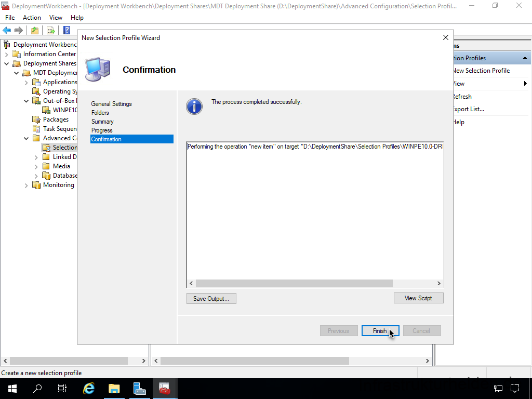532x399 pixels.
Task: Select the Advanced Configuration folder icon
Action: point(36,138)
